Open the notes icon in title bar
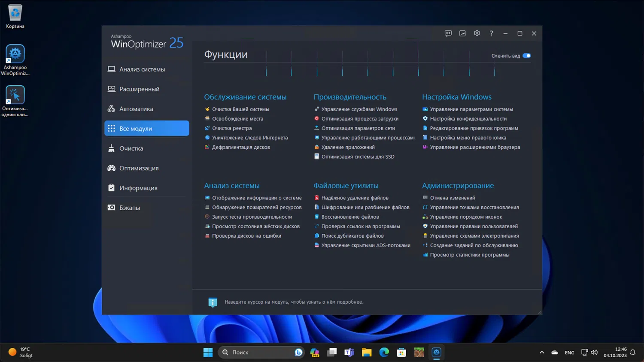Screen dimensions: 644x362 [x=462, y=33]
